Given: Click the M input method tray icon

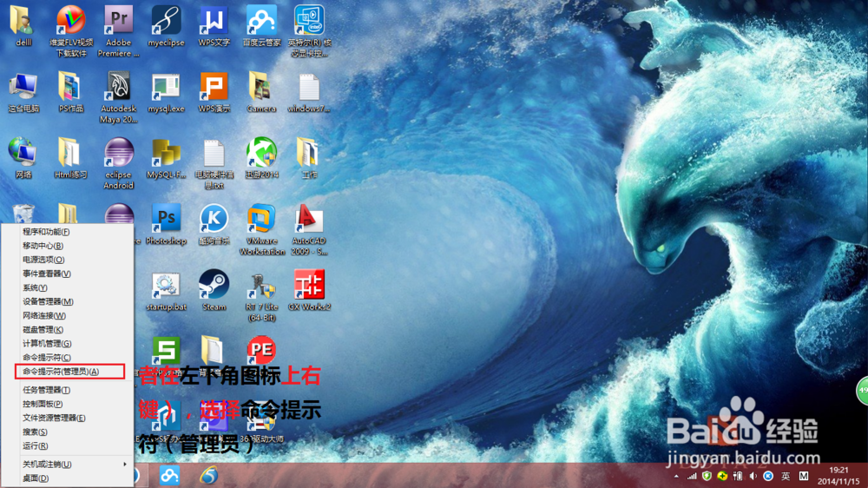Looking at the screenshot, I should pos(804,476).
